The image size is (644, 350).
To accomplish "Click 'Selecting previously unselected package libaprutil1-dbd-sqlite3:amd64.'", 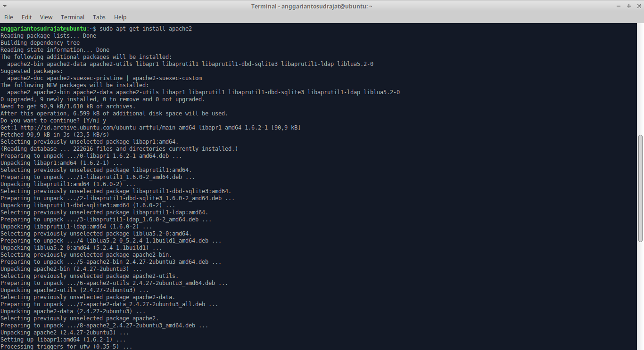I will (x=116, y=191).
